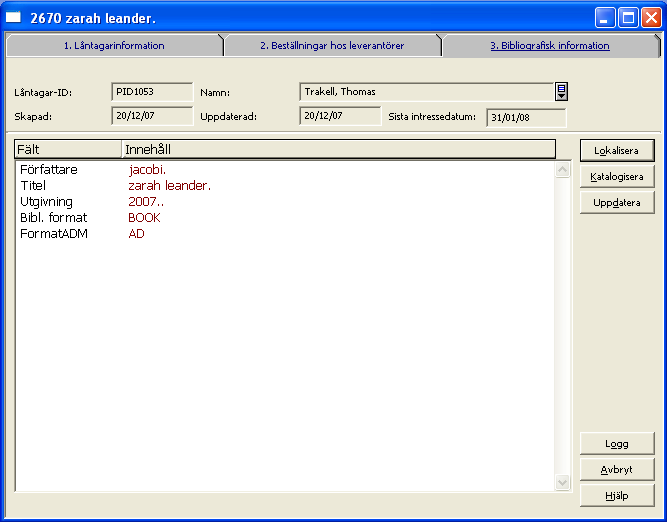Select the value AD
Viewport: 667px width, 522px height.
point(137,234)
